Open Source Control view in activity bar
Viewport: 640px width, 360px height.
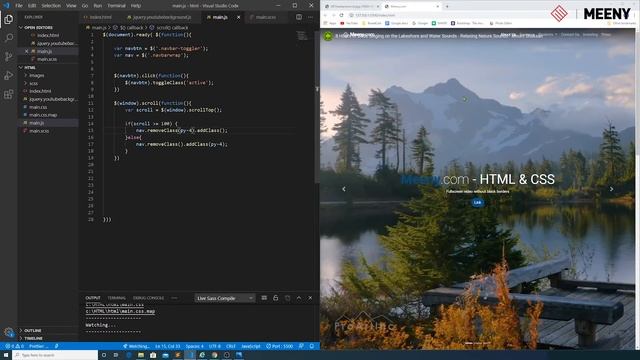pyautogui.click(x=9, y=57)
